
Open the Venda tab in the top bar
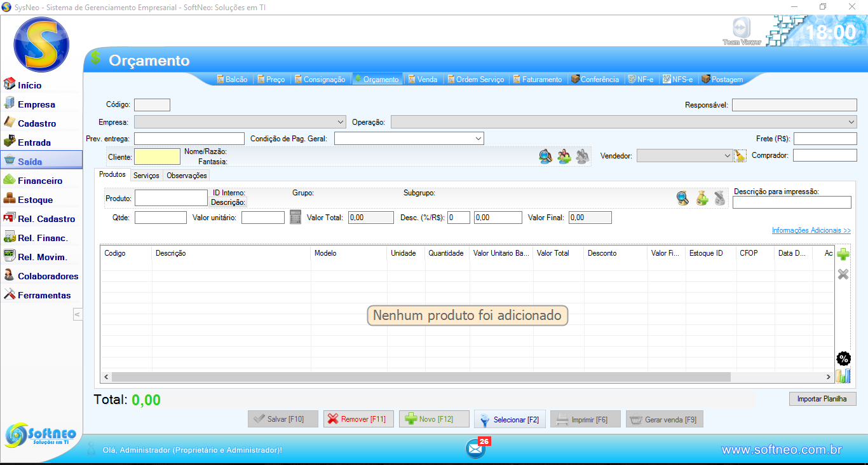point(423,80)
